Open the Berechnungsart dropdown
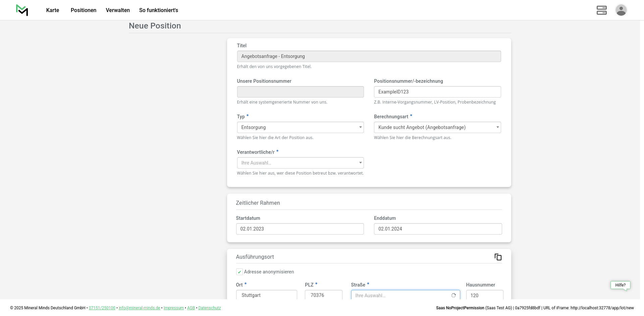The image size is (644, 316). [x=437, y=127]
